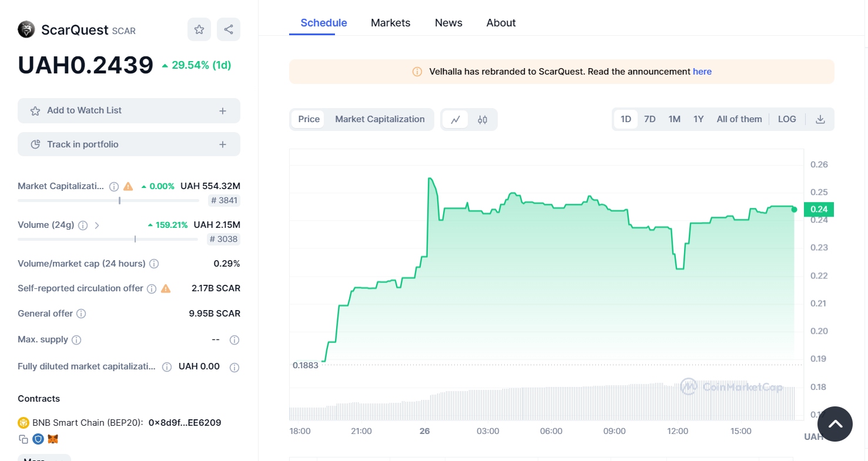This screenshot has height=461, width=868.
Task: Click the blue shield icon under Contracts
Action: [38, 439]
